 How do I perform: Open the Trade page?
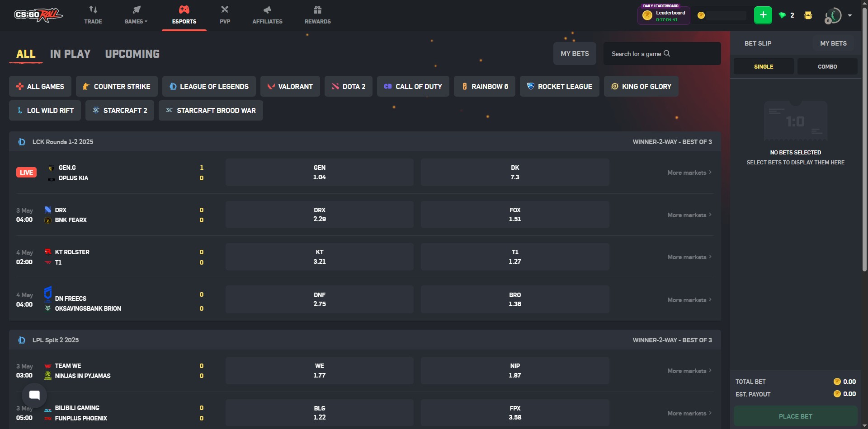(93, 15)
